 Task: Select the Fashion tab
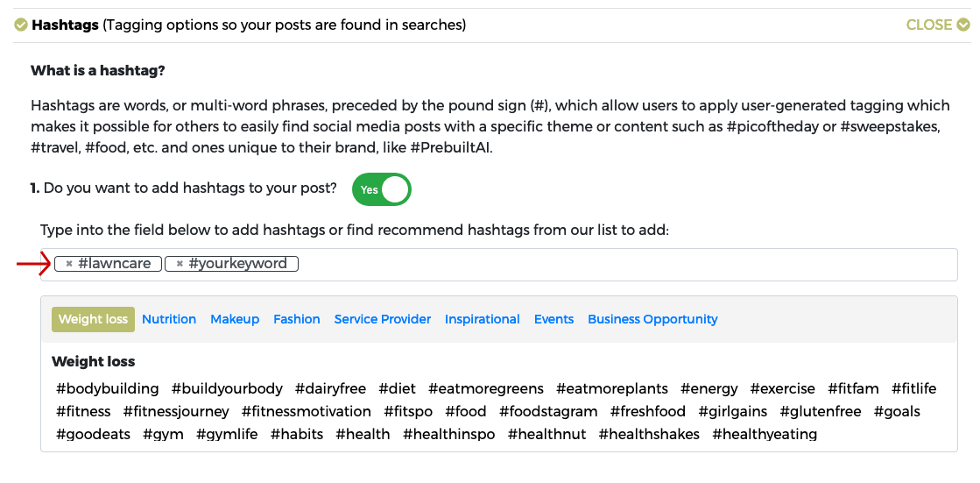pos(296,319)
